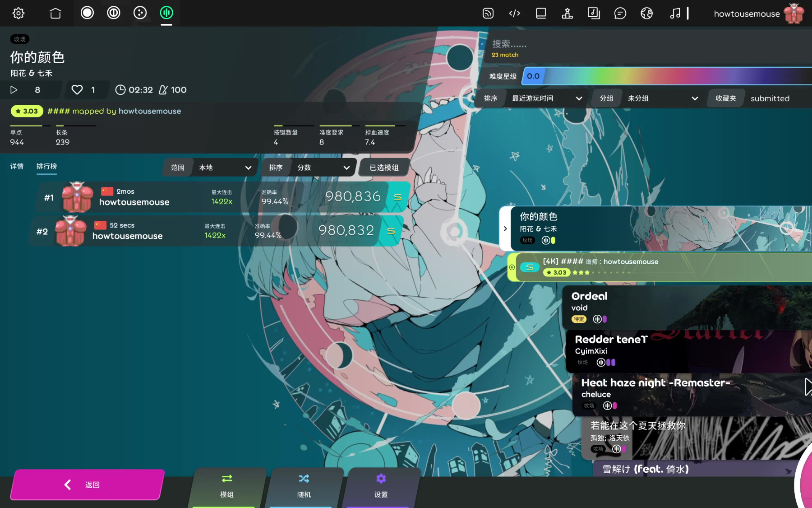Open the globe dashboard icon
Screen dimensions: 812x508
pyautogui.click(x=647, y=13)
